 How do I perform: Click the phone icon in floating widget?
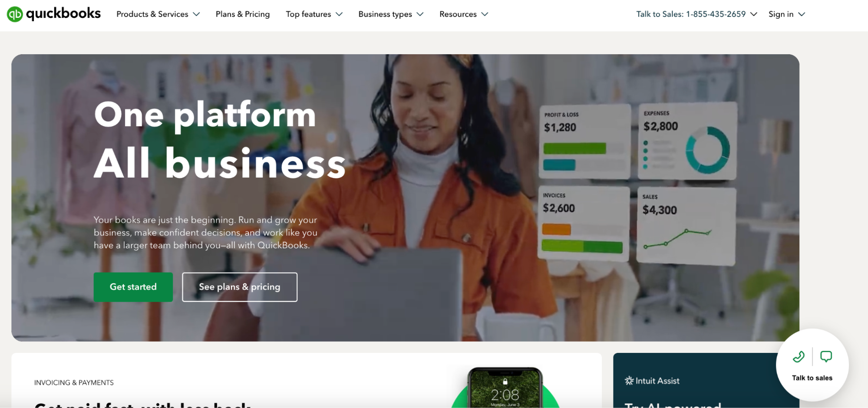[799, 357]
